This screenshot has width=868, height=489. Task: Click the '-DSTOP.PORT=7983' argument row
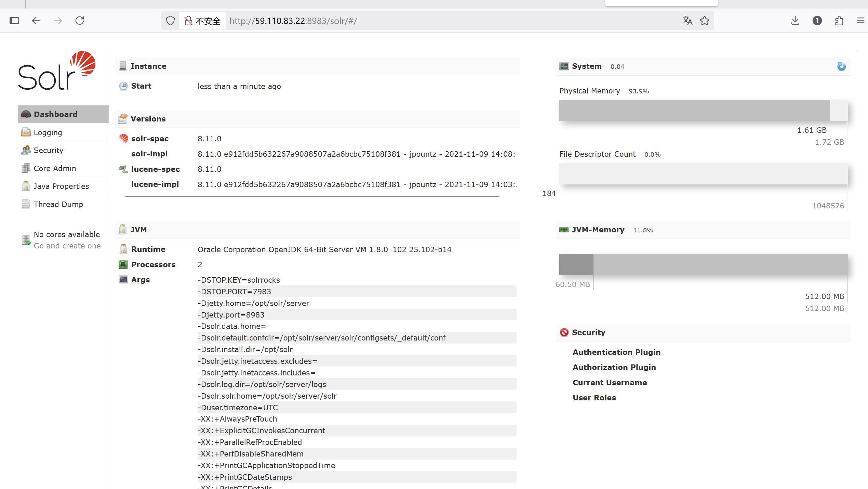[x=357, y=292]
